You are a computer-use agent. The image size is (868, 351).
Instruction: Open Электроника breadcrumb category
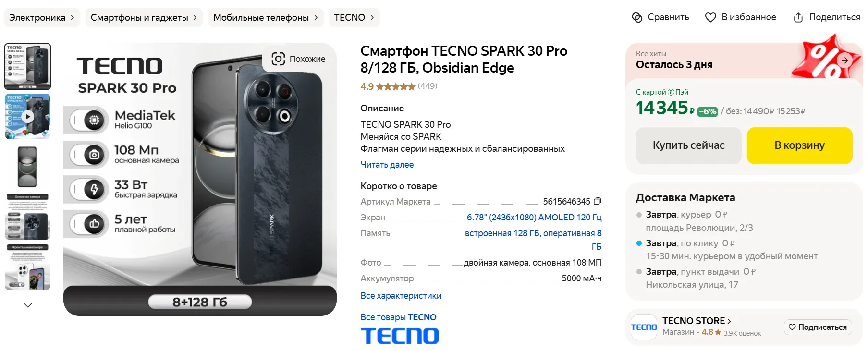42,17
